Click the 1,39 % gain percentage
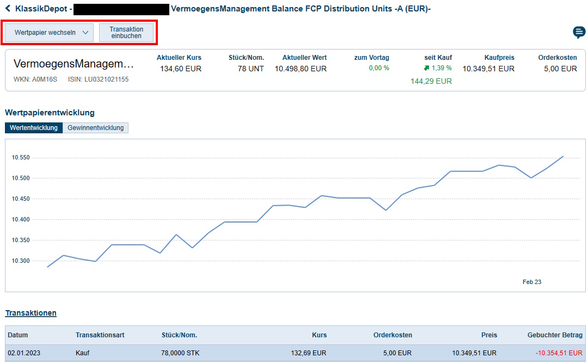 (442, 68)
